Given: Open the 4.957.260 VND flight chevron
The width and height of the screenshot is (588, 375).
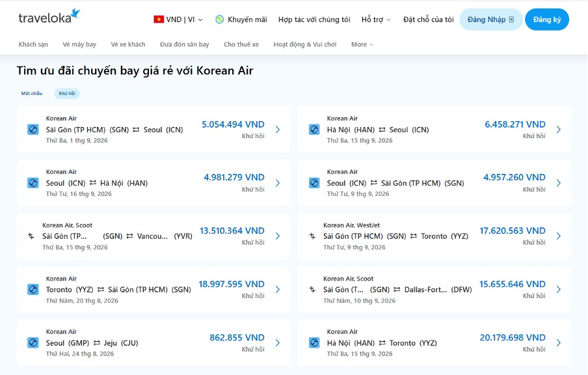Looking at the screenshot, I should pyautogui.click(x=559, y=183).
